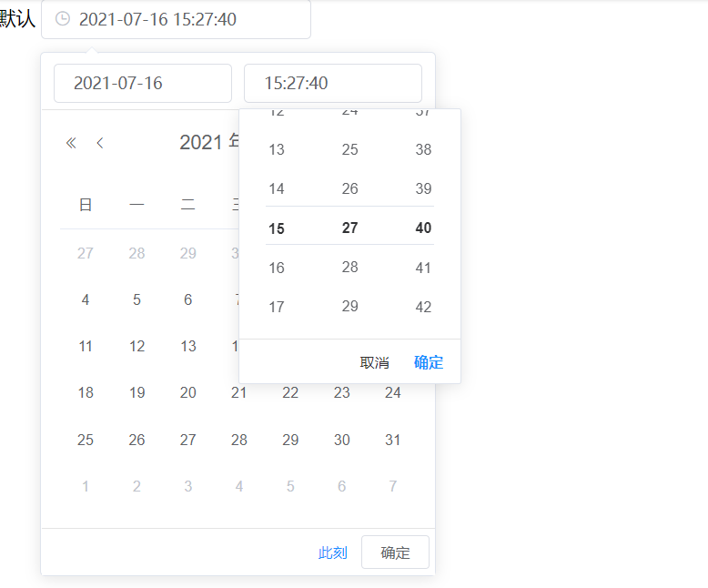The image size is (708, 588).
Task: Focus the date input showing 2021-07-16
Action: pyautogui.click(x=143, y=83)
